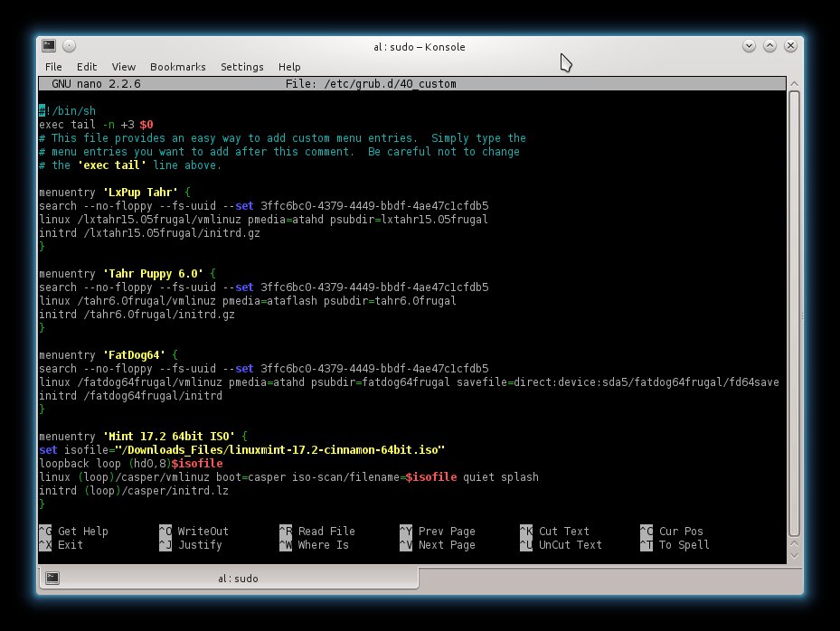The width and height of the screenshot is (840, 631).
Task: Open the Edit menu
Action: pos(86,67)
